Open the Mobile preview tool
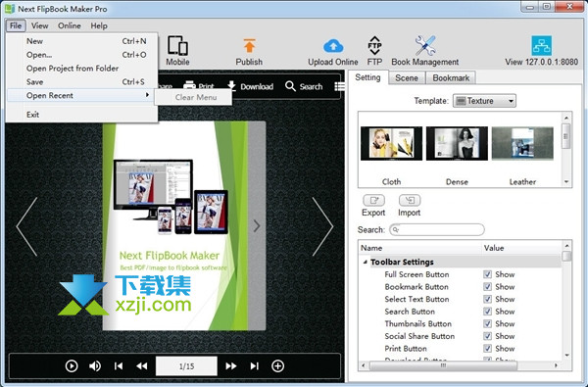Screen dimensions: 588x387 (x=177, y=51)
